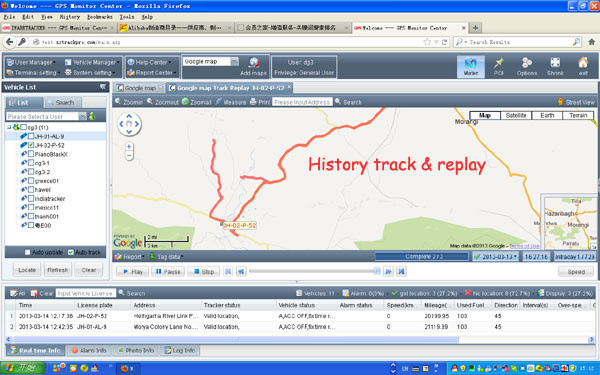This screenshot has width=600, height=375.
Task: Click the Refresh button in vehicle list
Action: tap(57, 270)
